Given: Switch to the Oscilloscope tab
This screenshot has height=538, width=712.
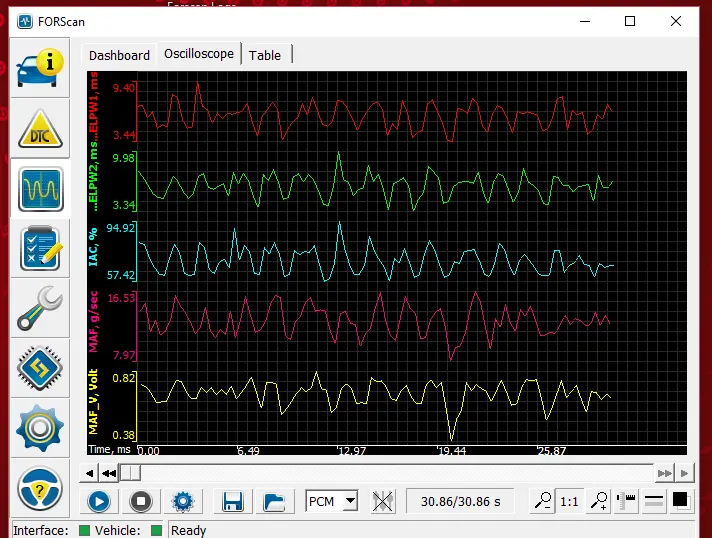Looking at the screenshot, I should click(x=199, y=54).
